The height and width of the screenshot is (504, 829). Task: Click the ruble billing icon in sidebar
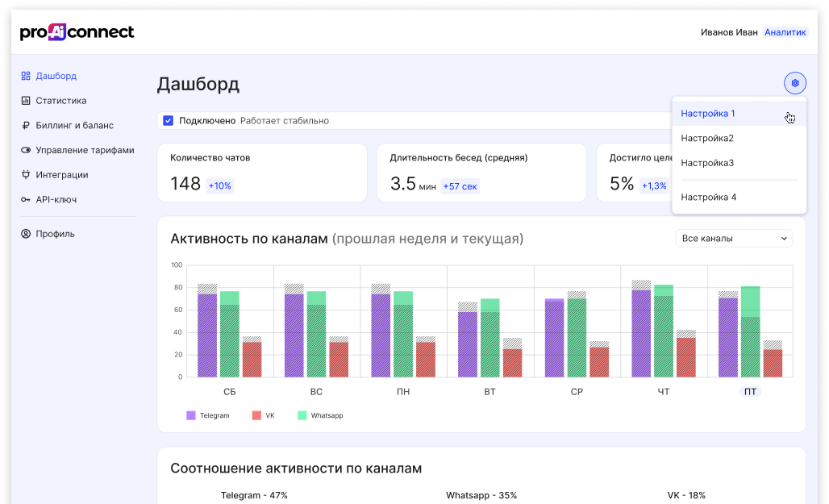pyautogui.click(x=26, y=126)
